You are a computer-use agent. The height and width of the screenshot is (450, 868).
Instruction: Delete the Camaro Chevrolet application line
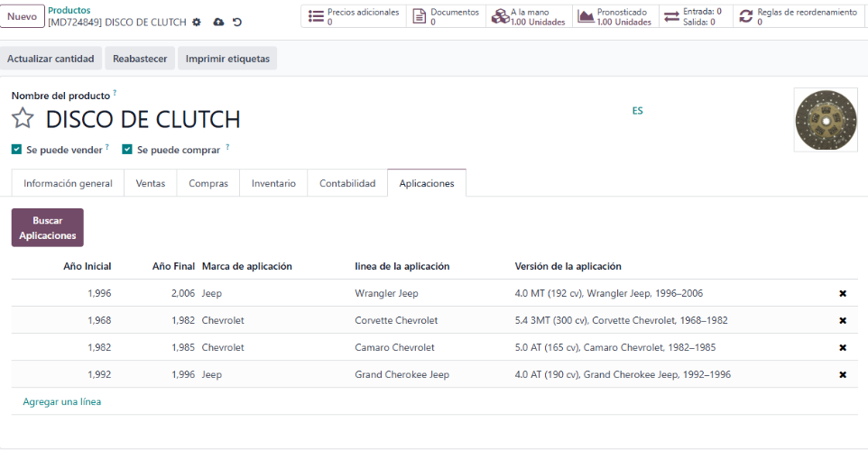[842, 348]
